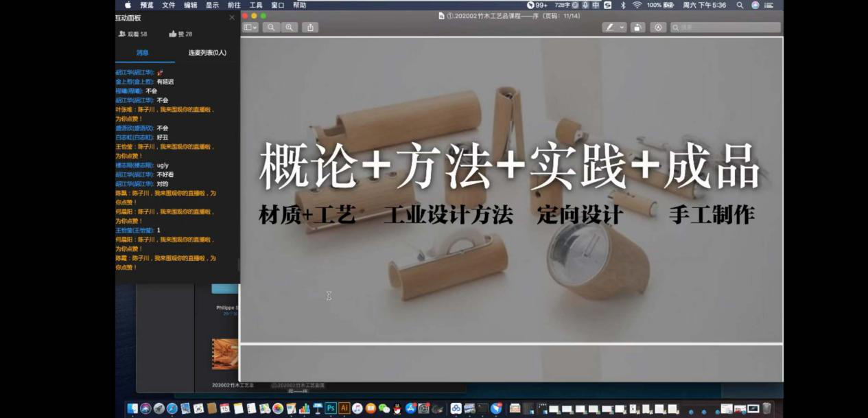
Task: Click the Preview search field
Action: 727,27
